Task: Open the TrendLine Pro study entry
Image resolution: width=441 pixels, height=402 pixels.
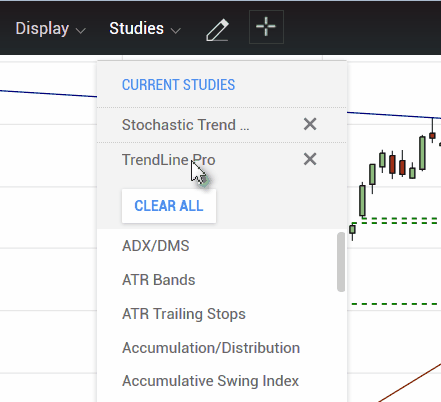Action: 169,160
